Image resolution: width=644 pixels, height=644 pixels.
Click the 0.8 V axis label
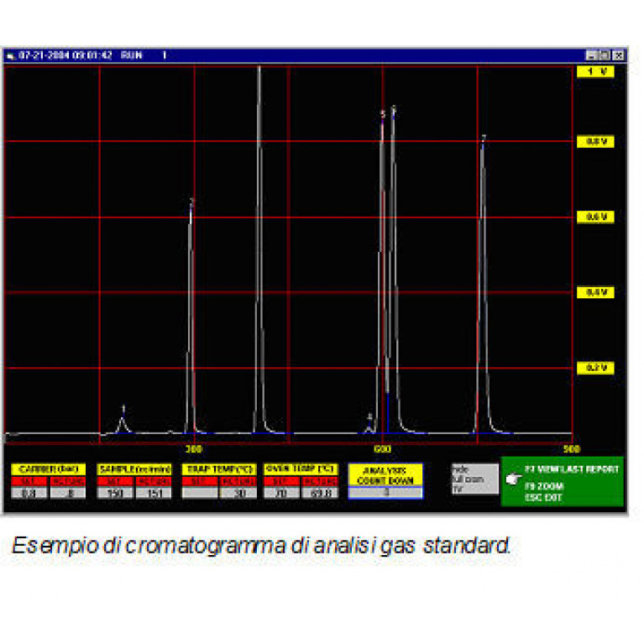(x=595, y=142)
